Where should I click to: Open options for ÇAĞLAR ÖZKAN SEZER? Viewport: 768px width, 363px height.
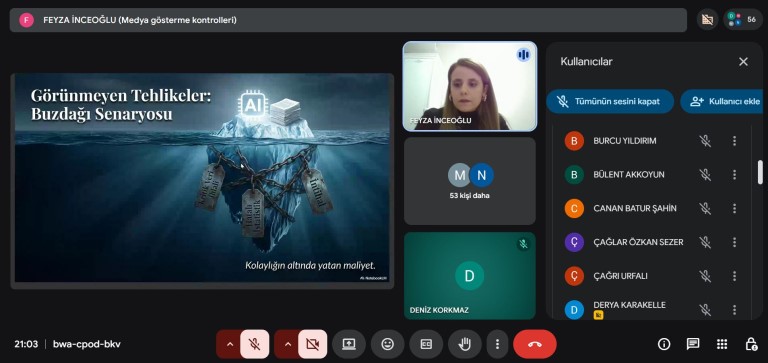[x=734, y=242]
